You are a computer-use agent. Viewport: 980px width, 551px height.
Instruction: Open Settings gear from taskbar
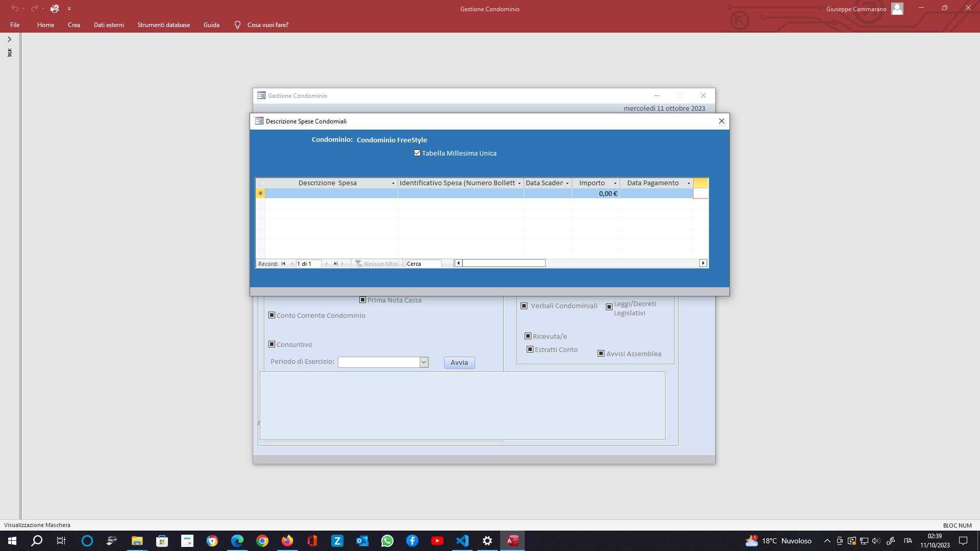487,541
